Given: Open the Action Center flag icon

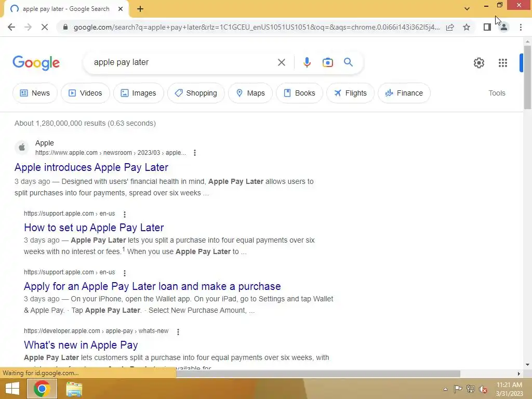Looking at the screenshot, I should coord(458,389).
